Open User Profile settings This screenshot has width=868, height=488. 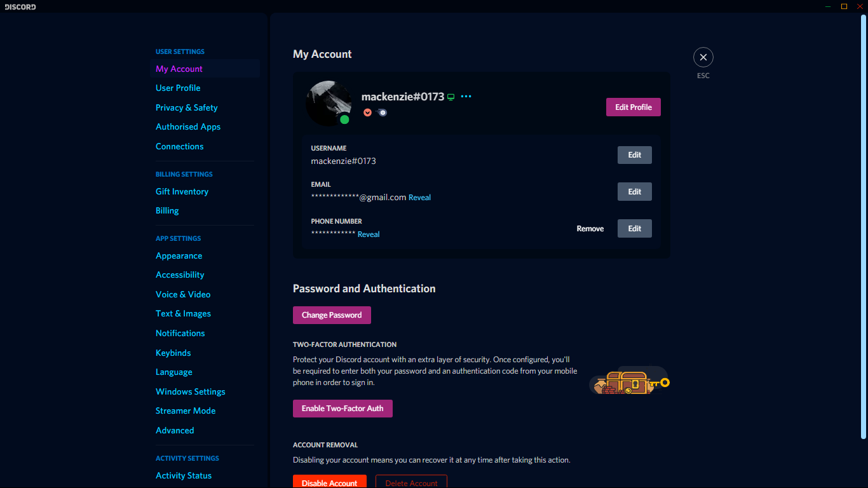coord(205,88)
